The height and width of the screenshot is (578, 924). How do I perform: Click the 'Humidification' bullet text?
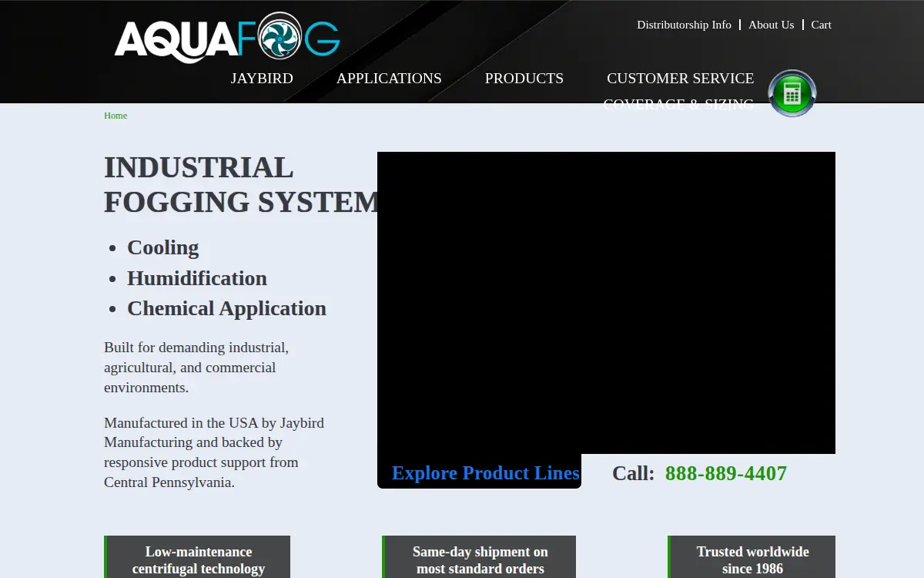point(197,278)
